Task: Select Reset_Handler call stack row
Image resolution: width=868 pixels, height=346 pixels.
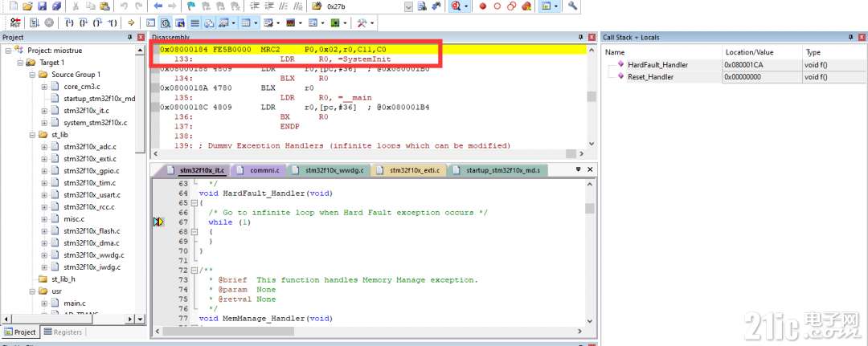Action: pyautogui.click(x=734, y=77)
